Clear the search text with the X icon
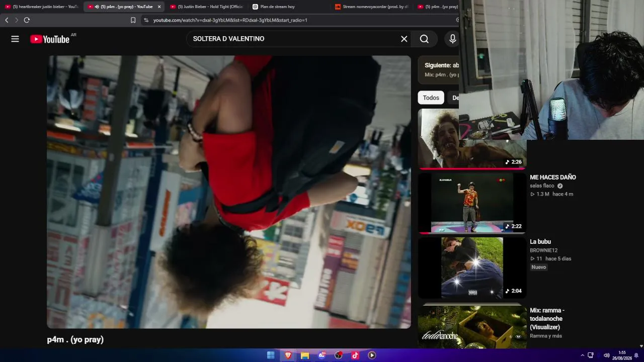644x362 pixels. click(x=404, y=39)
